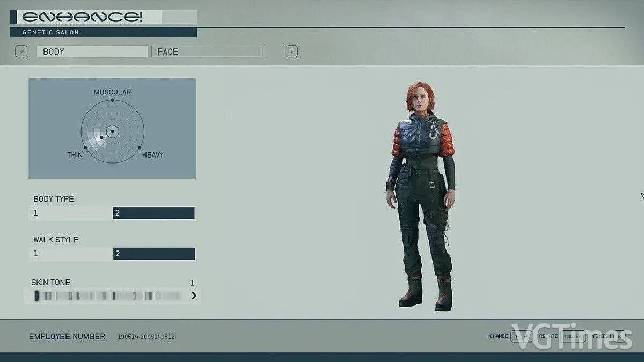Choose Walk Style option 1
Viewport: 644px width, 362px height.
coord(71,254)
